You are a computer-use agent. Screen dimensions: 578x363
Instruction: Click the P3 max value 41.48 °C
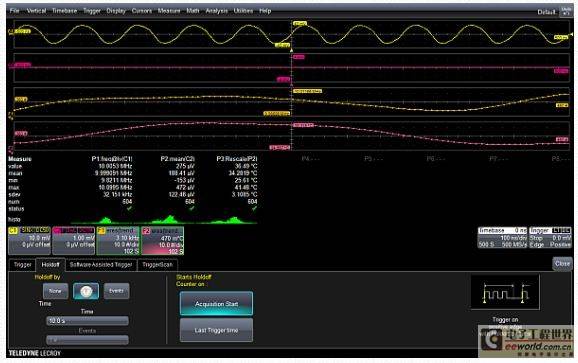point(246,187)
